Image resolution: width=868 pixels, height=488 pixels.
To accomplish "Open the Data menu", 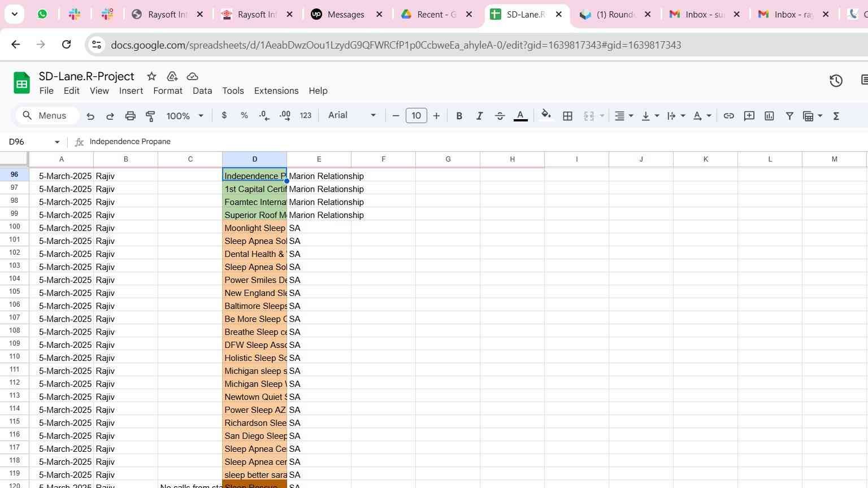I will point(202,91).
